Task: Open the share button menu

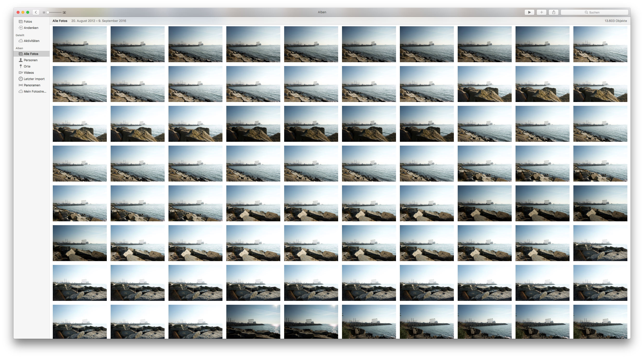Action: [x=554, y=12]
